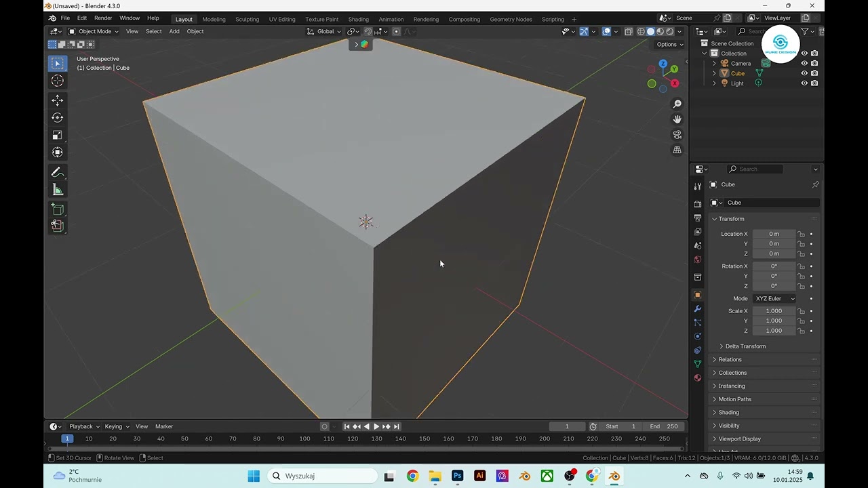Open the viewport Add menu
The image size is (868, 488).
(174, 31)
